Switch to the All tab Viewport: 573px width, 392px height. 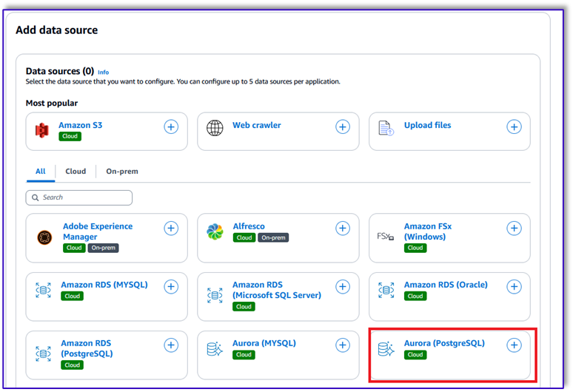point(41,171)
